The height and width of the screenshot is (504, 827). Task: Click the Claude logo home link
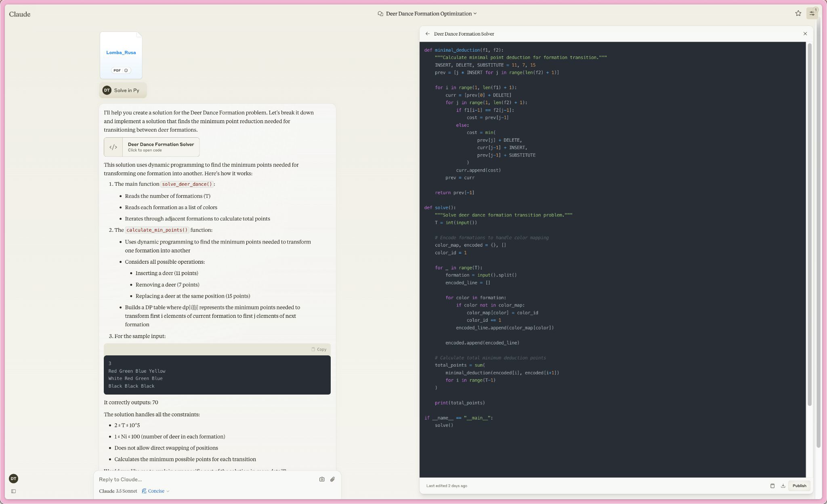click(x=20, y=14)
